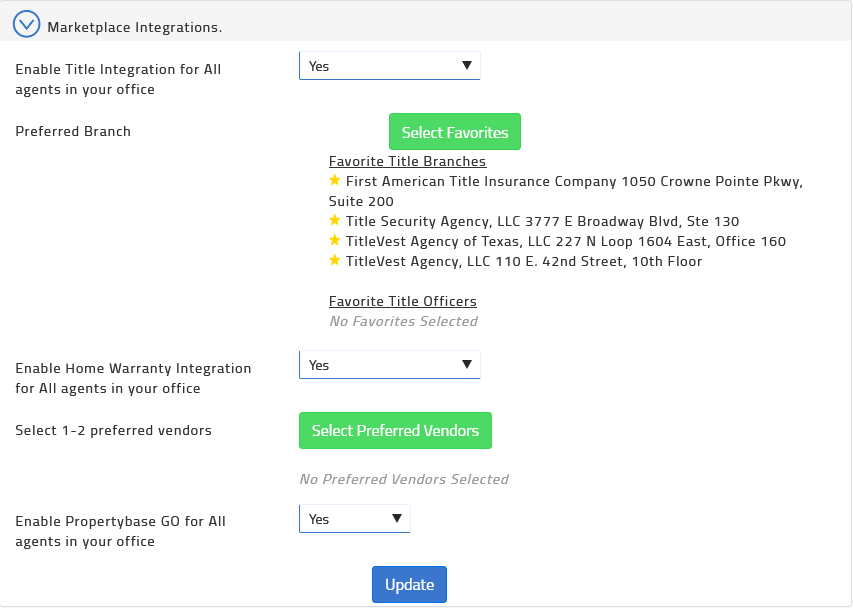853x608 pixels.
Task: Open the Home Warranty Integration dropdown
Action: pyautogui.click(x=389, y=364)
